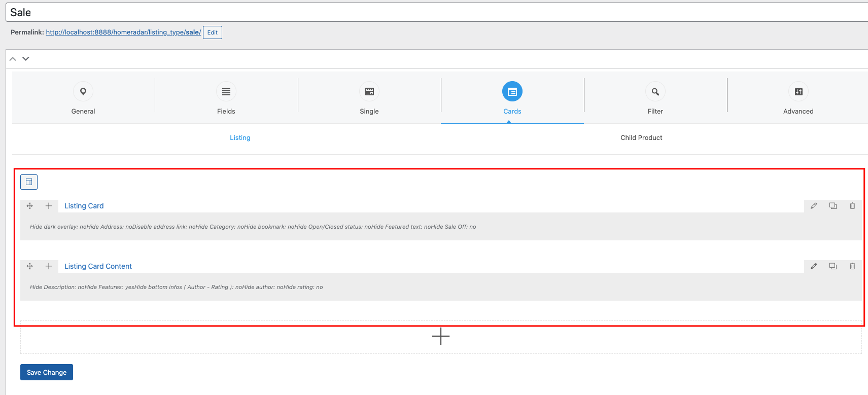Open the listing_type/sale permalink URL
The height and width of the screenshot is (395, 868).
coord(123,32)
